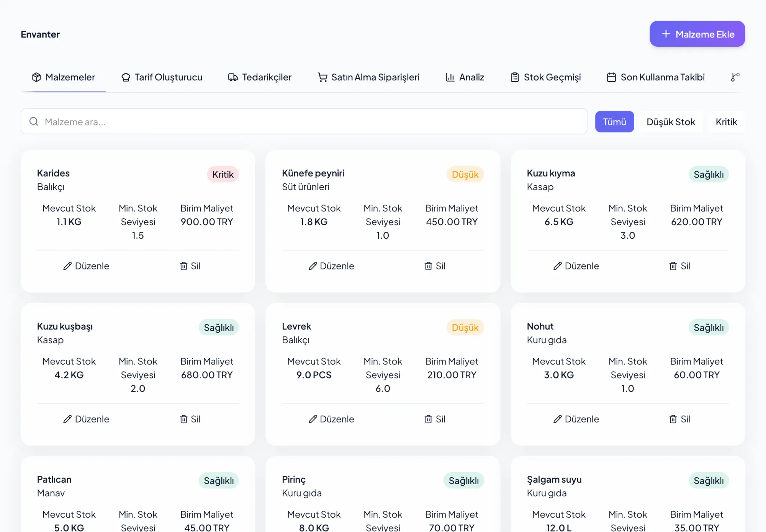This screenshot has width=766, height=532.
Task: Click the trash icon for Künefe peyniri
Action: 428,266
